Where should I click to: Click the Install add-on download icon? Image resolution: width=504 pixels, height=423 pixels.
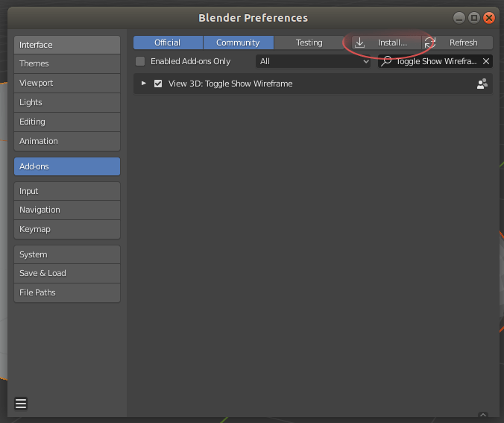359,43
